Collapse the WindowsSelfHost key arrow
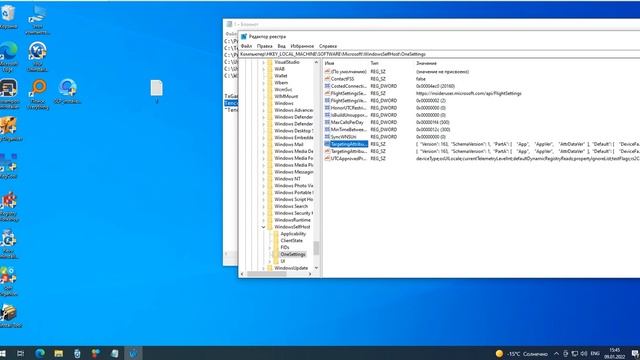640x360 pixels. point(264,227)
